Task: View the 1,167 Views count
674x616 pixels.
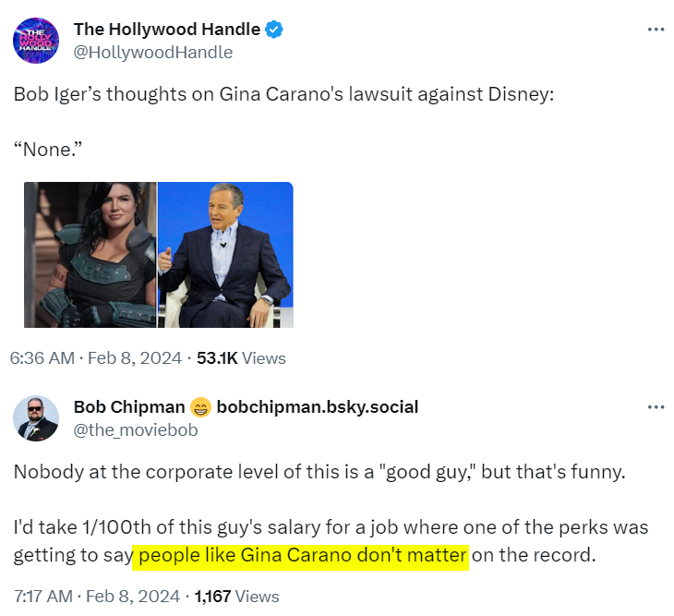Action: (x=235, y=596)
